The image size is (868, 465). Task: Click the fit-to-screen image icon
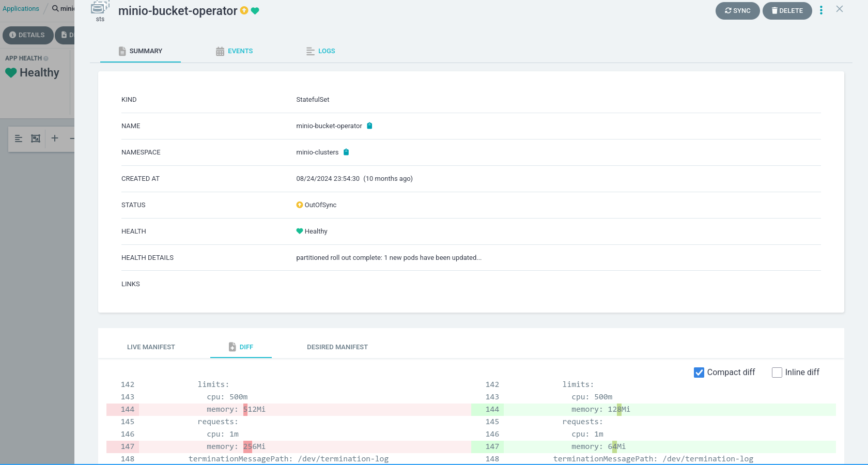pyautogui.click(x=36, y=138)
